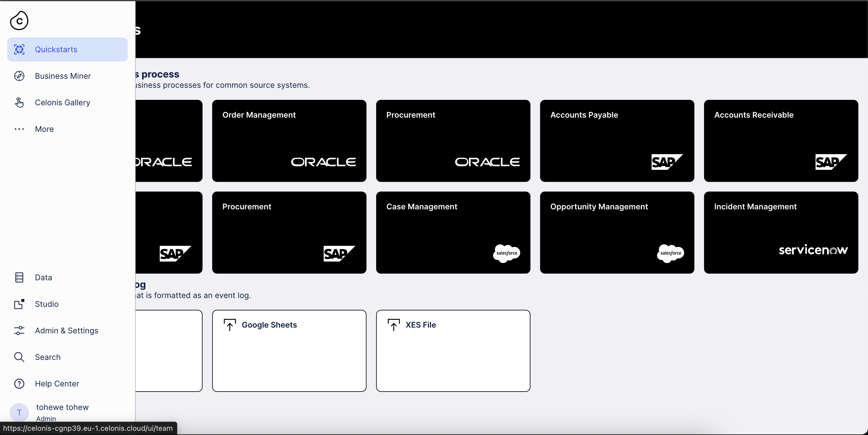
Task: Click the SAP logo on Accounts Receivable
Action: tap(831, 162)
